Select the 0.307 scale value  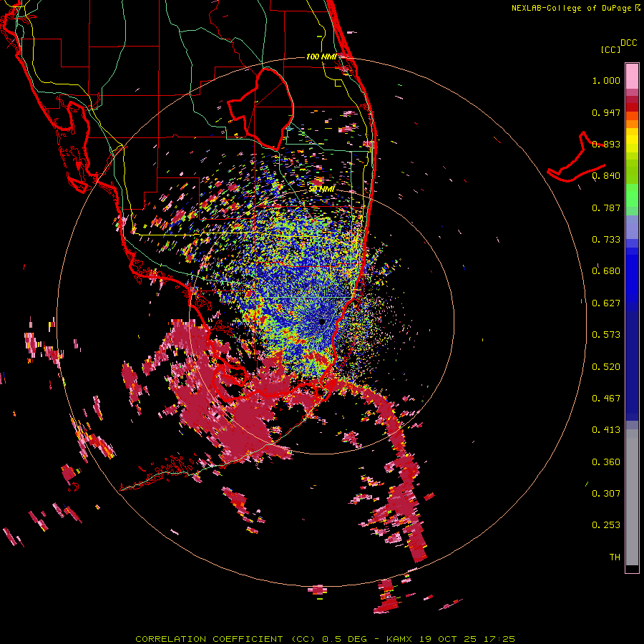pyautogui.click(x=606, y=494)
